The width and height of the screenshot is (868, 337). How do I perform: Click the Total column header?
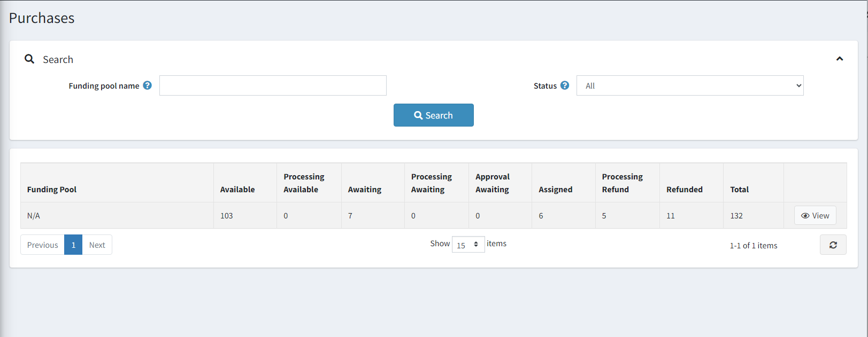[739, 190]
